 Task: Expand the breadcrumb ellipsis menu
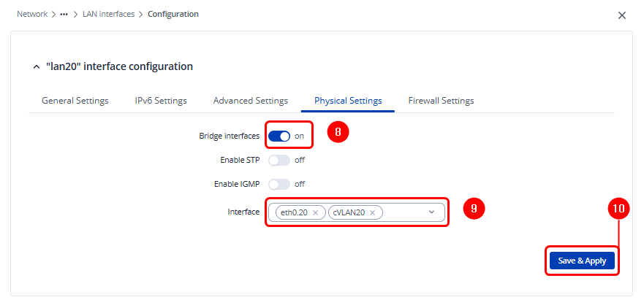pos(64,14)
